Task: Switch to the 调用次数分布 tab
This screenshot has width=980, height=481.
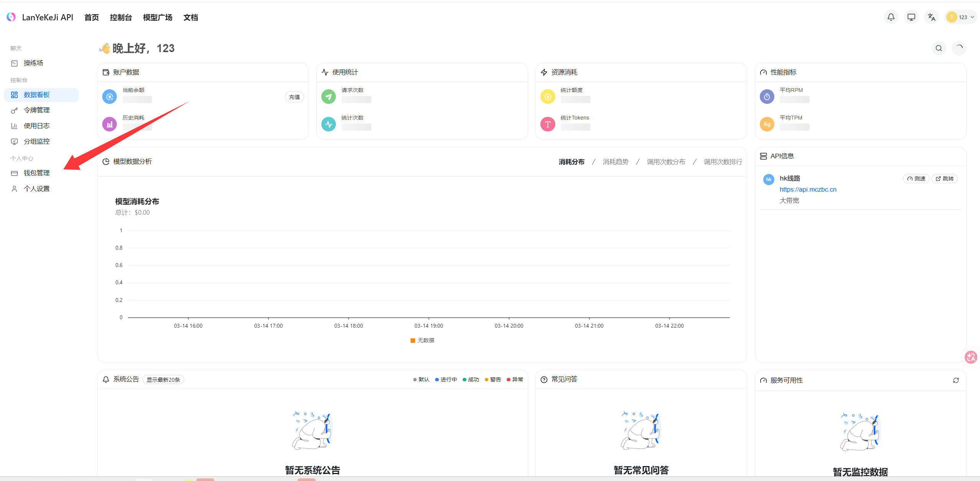Action: (666, 162)
